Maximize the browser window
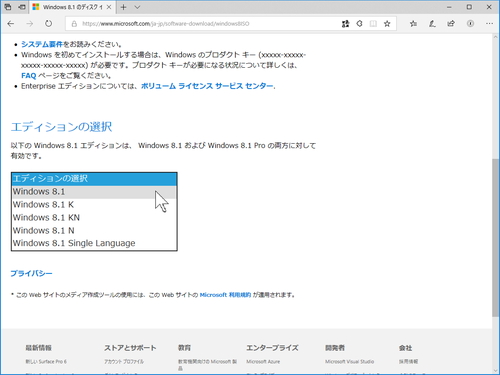The width and height of the screenshot is (500, 375). 469,7
